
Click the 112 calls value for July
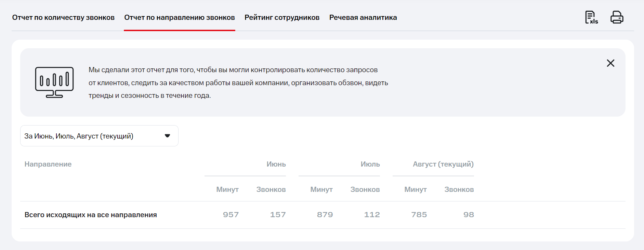coord(372,215)
